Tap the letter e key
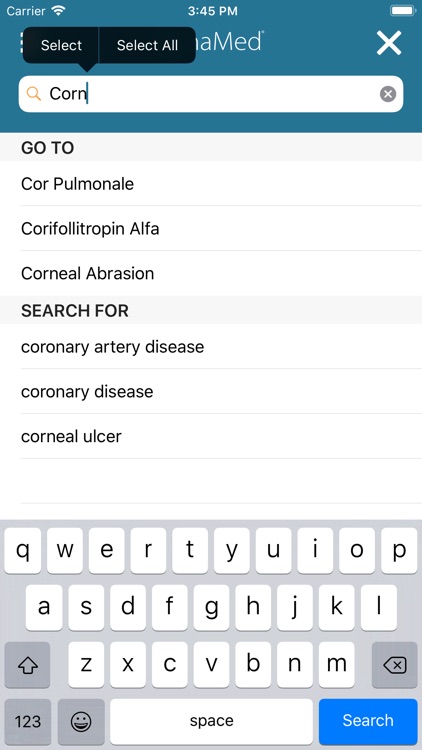This screenshot has width=422, height=750. click(x=106, y=551)
